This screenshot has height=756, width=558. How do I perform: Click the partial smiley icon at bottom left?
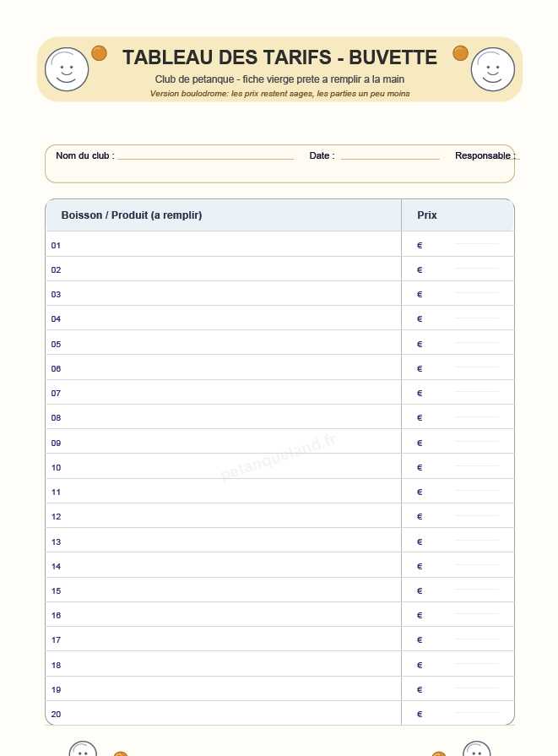[83, 748]
